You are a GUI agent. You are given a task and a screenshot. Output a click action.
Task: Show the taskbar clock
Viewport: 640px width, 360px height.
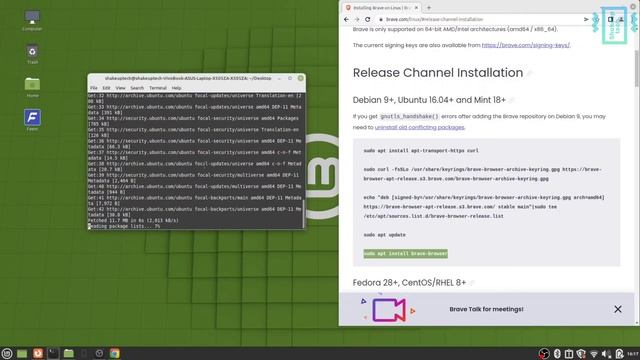pos(633,354)
